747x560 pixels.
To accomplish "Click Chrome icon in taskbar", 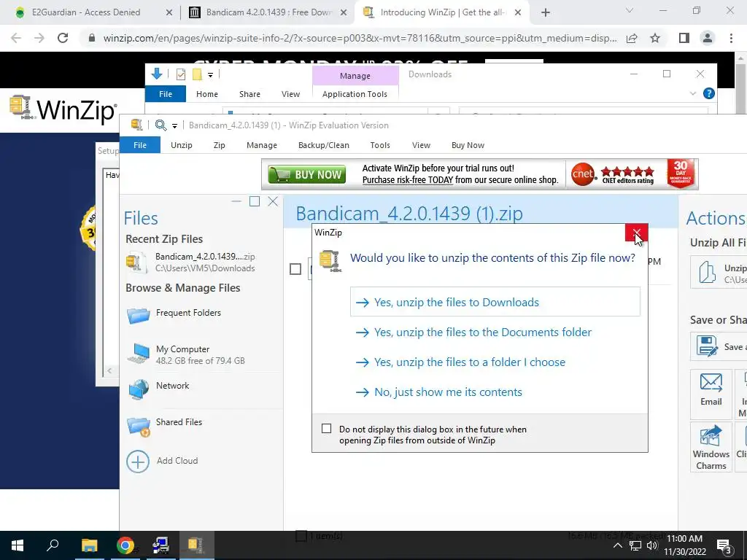I will point(125,545).
